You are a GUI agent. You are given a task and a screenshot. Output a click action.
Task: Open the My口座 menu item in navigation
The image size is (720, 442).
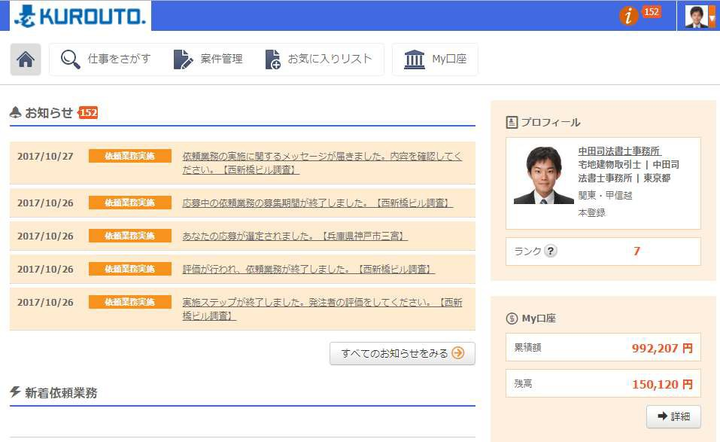click(x=449, y=59)
